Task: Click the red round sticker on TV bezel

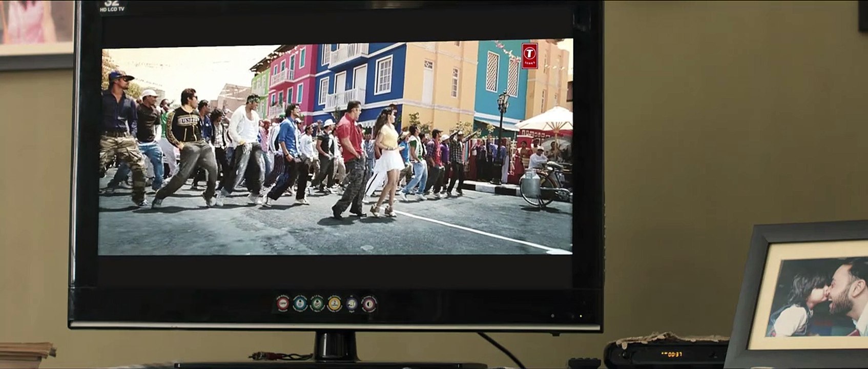Action: click(x=283, y=303)
